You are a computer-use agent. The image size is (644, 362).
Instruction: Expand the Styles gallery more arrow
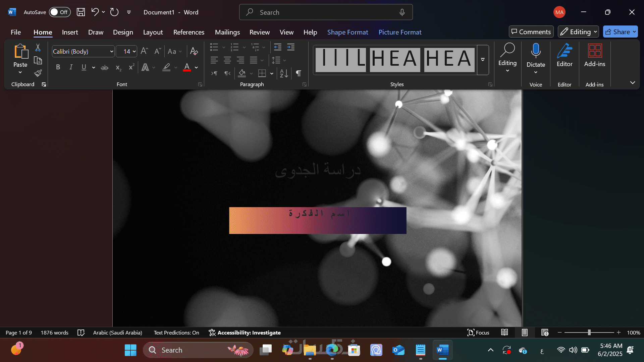tap(483, 60)
